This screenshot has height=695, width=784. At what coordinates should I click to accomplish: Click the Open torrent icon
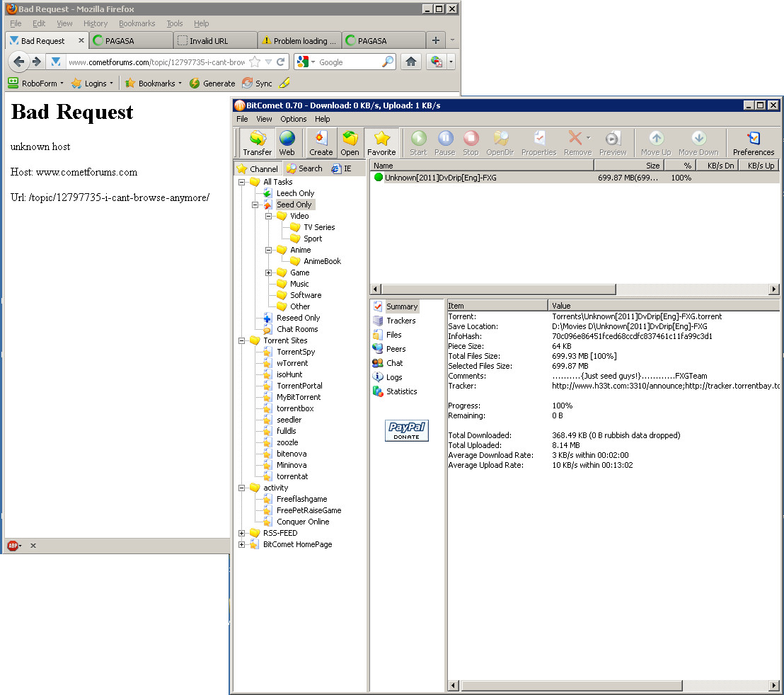click(x=350, y=142)
